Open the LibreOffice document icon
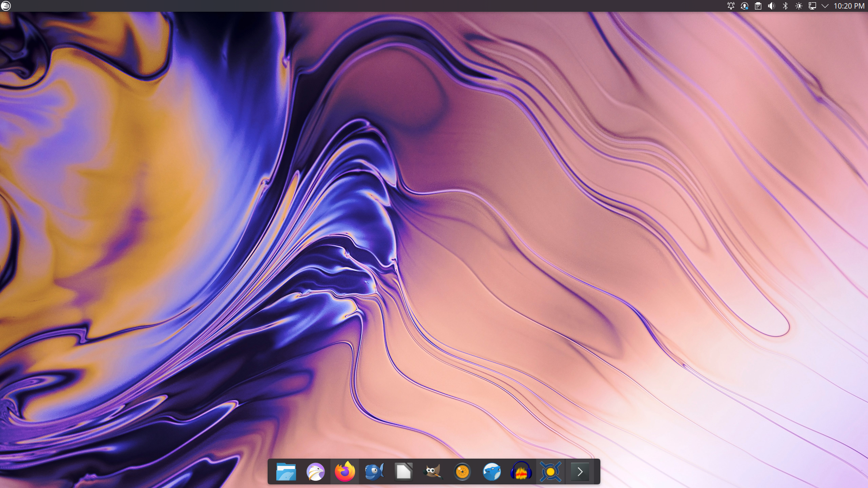Screen dimensions: 868x488 [403, 472]
